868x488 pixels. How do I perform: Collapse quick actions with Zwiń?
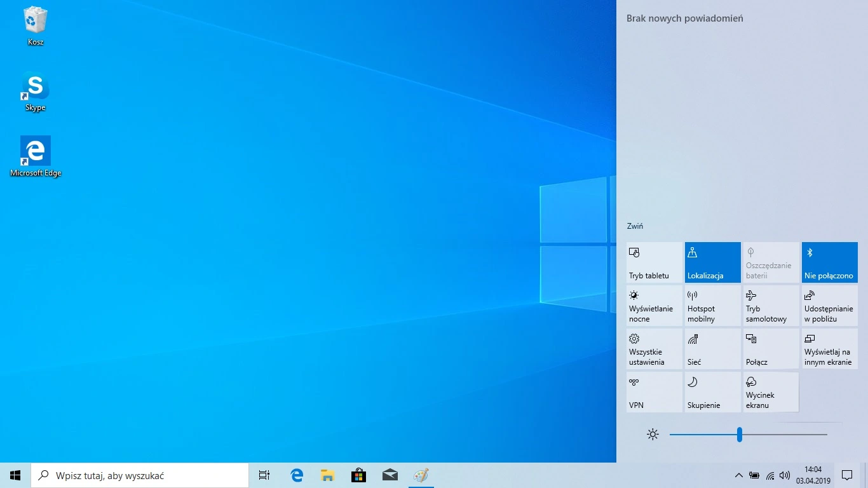tap(635, 226)
